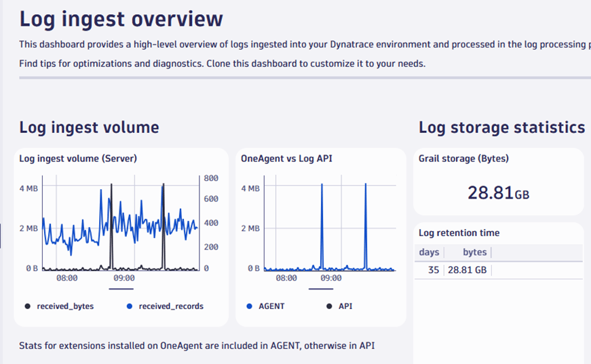Sort retention table by days column
591x364 pixels.
(x=429, y=252)
